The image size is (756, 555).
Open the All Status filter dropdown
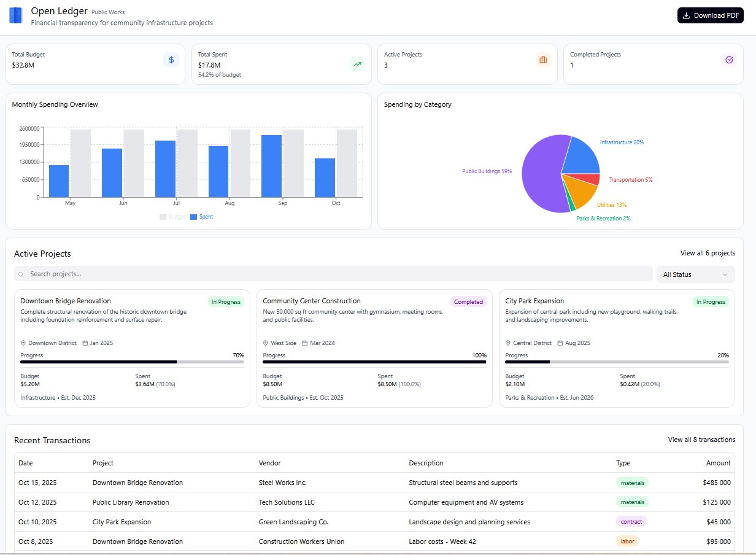pos(695,274)
